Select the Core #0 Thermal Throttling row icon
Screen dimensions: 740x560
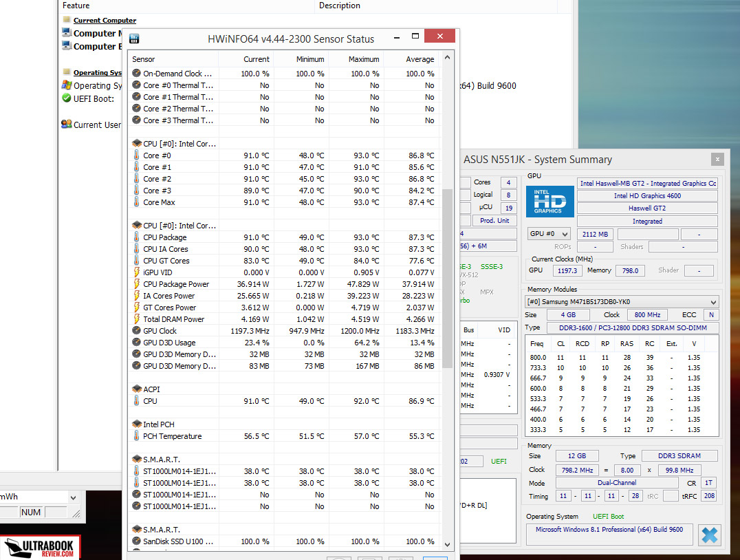pyautogui.click(x=136, y=85)
